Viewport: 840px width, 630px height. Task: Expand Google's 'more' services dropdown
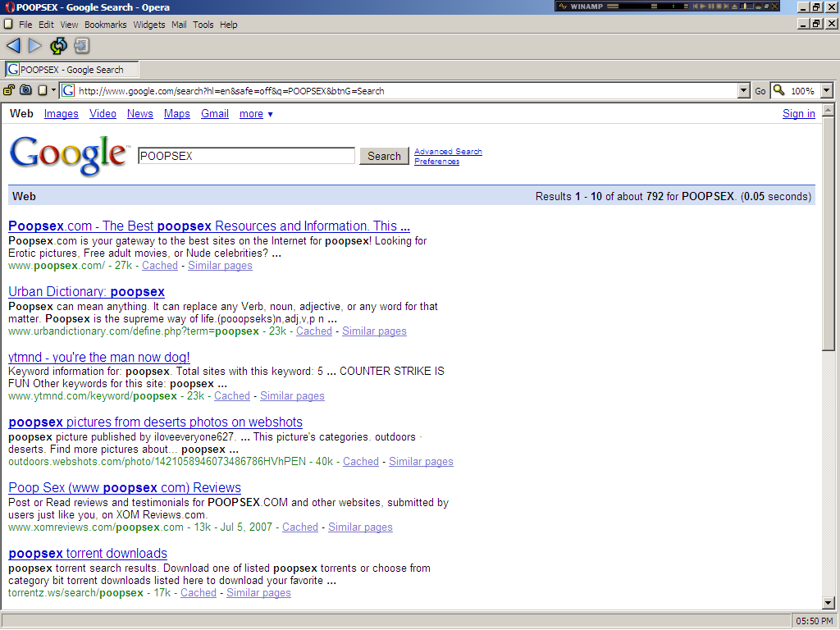[256, 114]
